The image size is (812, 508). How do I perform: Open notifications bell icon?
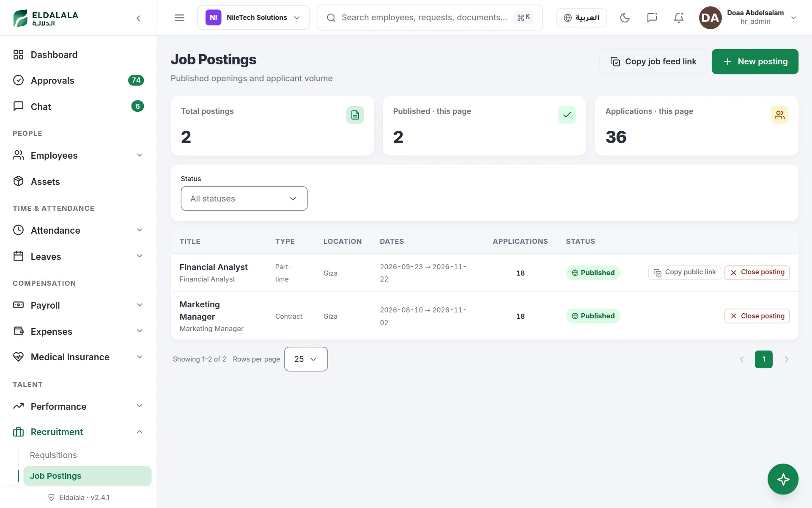pos(679,18)
